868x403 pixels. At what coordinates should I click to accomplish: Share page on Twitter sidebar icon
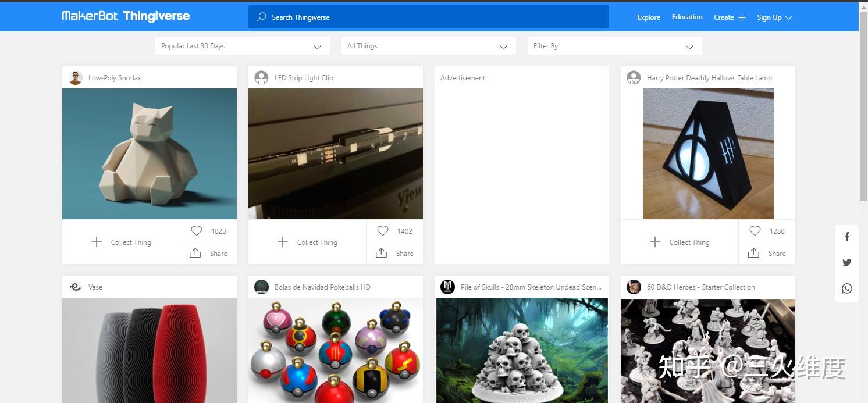point(847,262)
